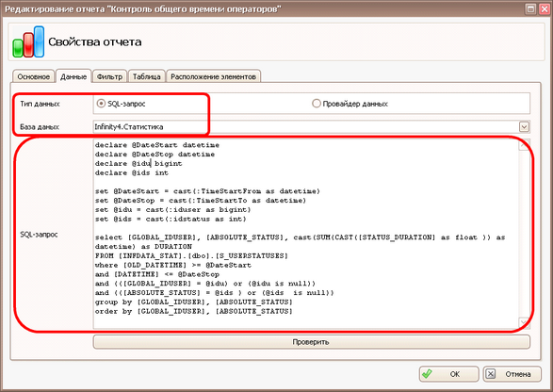Switch to the Основное tab
The image size is (553, 392).
pyautogui.click(x=34, y=76)
